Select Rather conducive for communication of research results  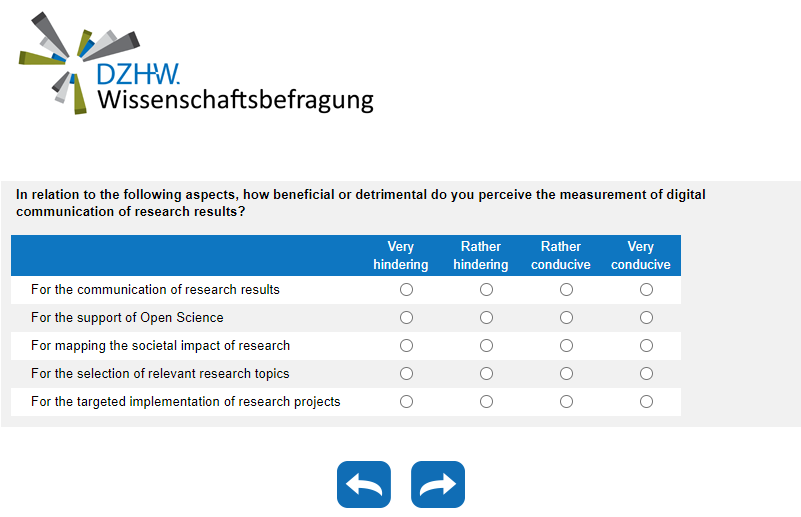pyautogui.click(x=566, y=290)
